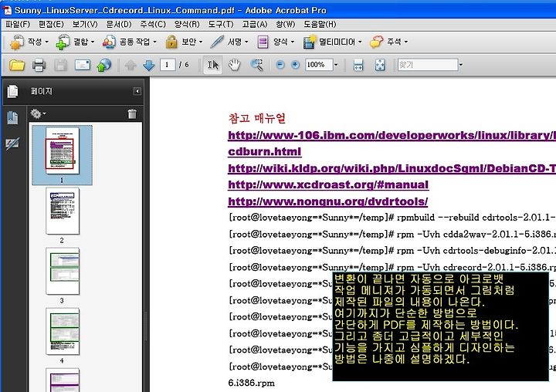Open the Create (작성) PDF menu
This screenshot has width=556, height=392.
click(29, 42)
